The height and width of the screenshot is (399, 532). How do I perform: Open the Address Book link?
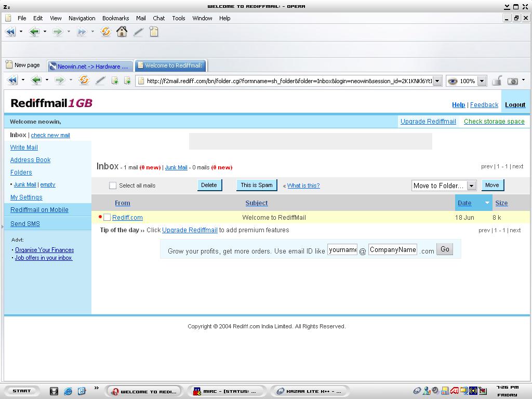coord(30,160)
